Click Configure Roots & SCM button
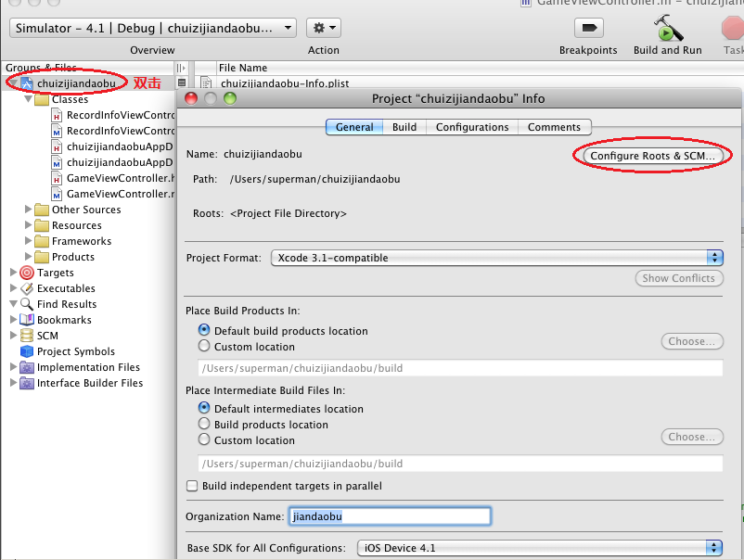The width and height of the screenshot is (744, 560). pyautogui.click(x=653, y=156)
